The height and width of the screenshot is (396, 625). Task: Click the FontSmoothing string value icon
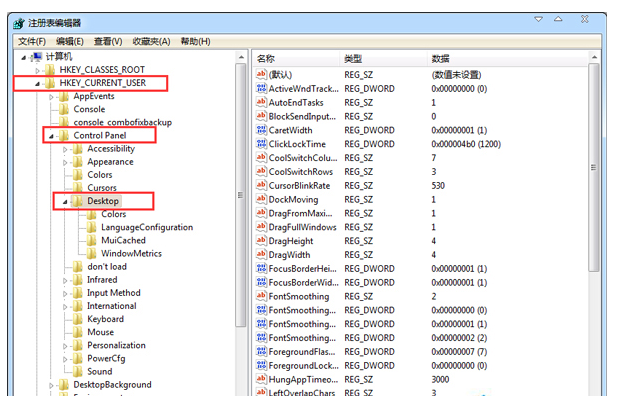pos(261,296)
